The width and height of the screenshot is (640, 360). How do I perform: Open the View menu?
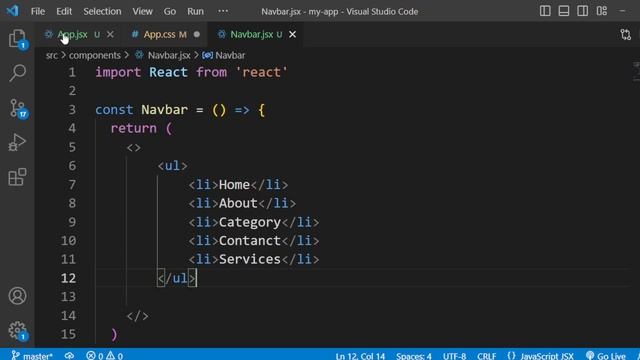pos(142,11)
